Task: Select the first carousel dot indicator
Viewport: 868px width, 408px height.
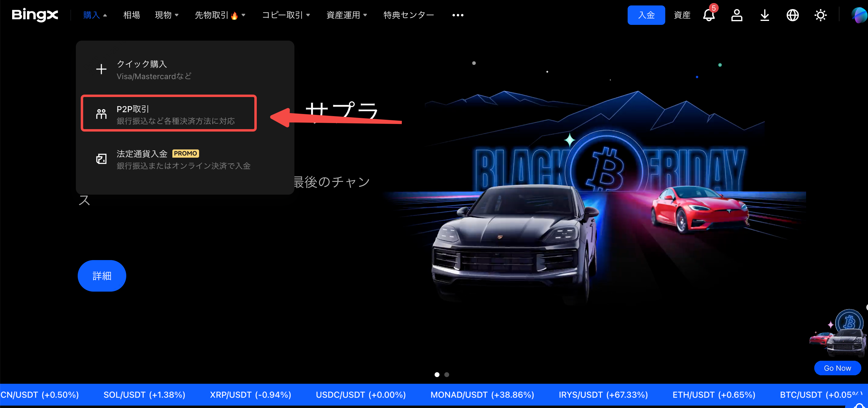Action: [437, 374]
